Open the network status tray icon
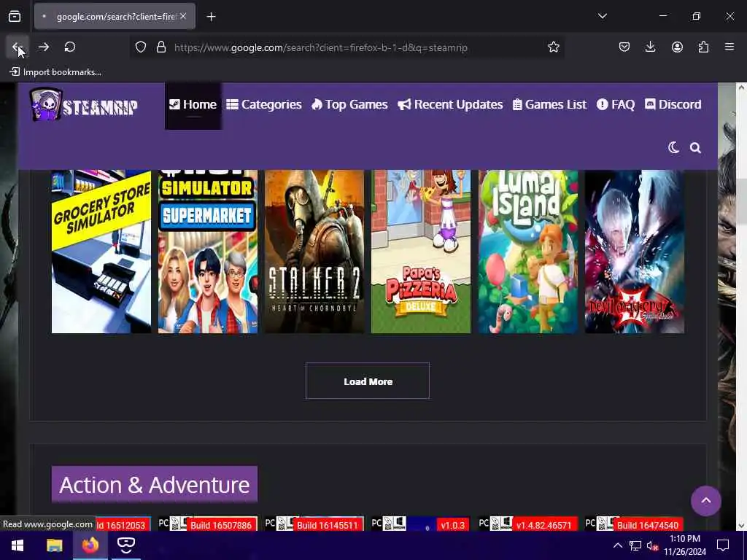The height and width of the screenshot is (560, 747). [635, 545]
